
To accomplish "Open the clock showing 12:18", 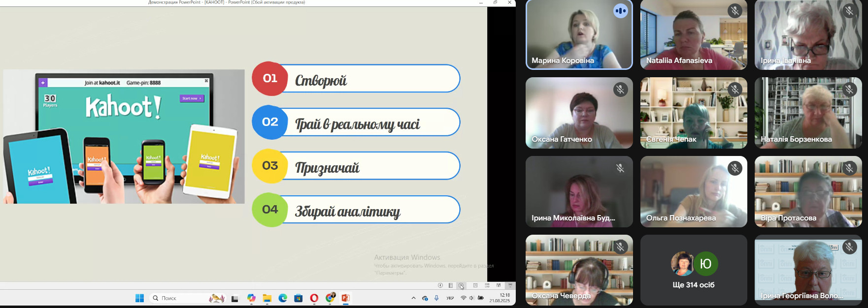I will coord(500,298).
